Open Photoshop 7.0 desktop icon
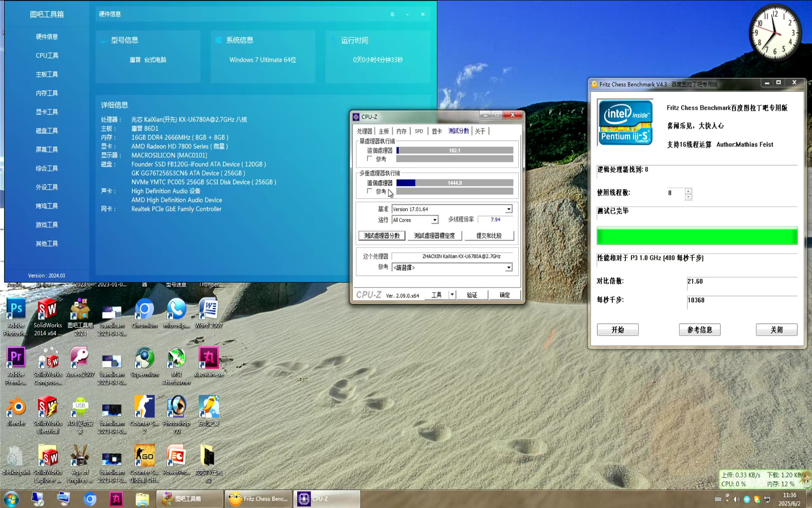Viewport: 812px width, 508px height. [x=177, y=415]
